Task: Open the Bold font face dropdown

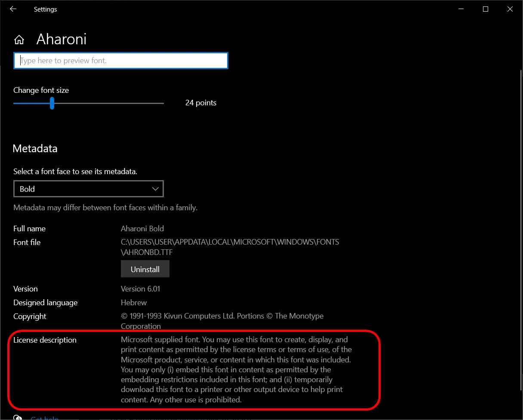Action: pyautogui.click(x=89, y=189)
